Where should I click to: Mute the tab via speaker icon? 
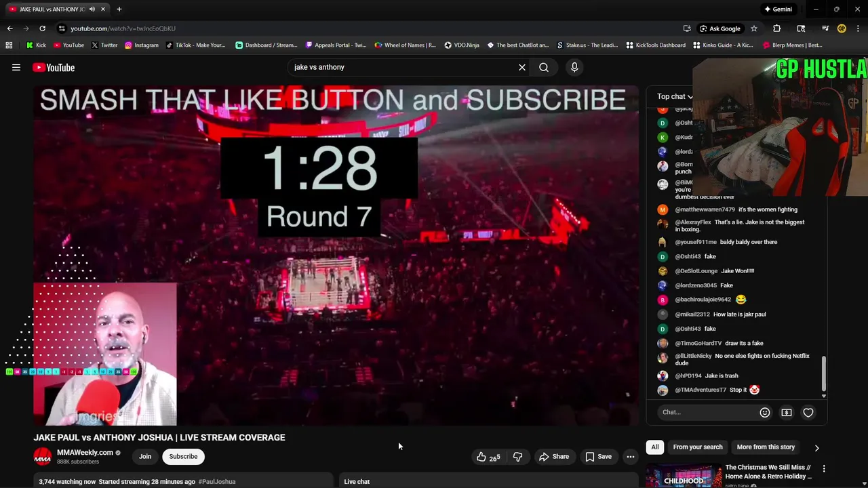[x=92, y=9]
